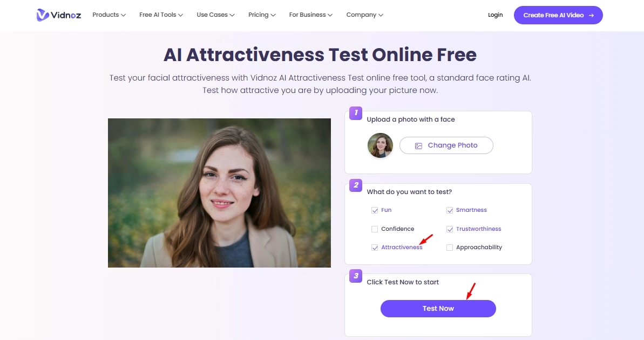The height and width of the screenshot is (340, 644).
Task: Click the image icon in Change Photo
Action: (x=418, y=145)
